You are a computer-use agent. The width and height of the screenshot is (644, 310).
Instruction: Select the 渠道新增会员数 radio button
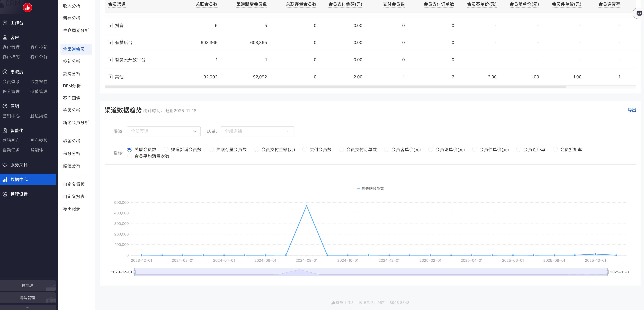click(166, 149)
